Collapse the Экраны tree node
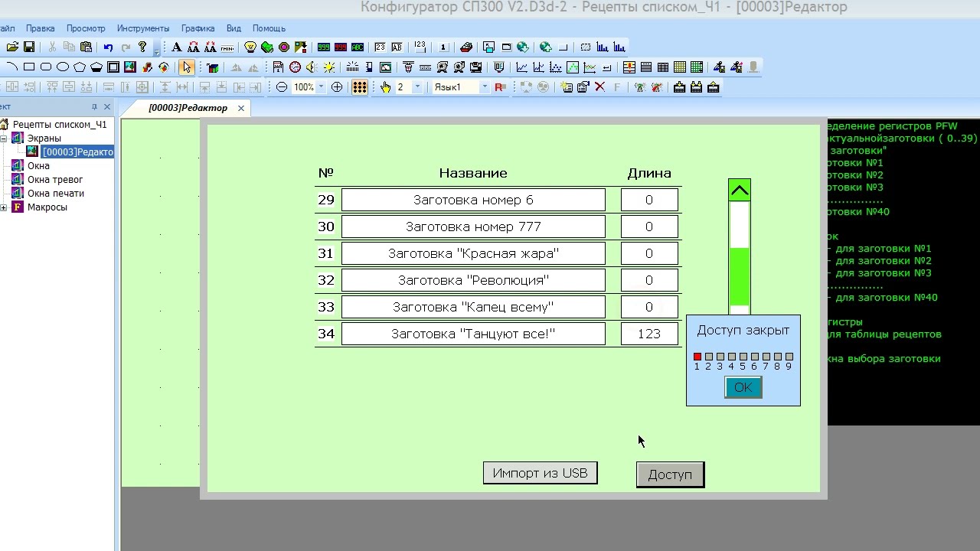Viewport: 980px width, 551px height. (4, 139)
